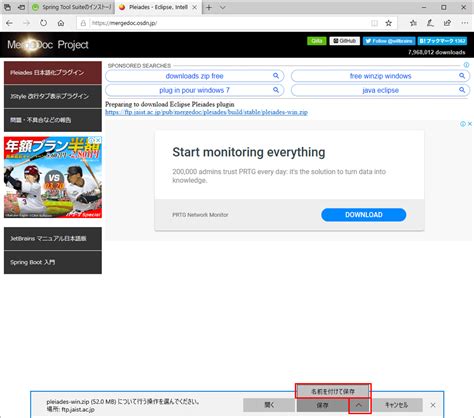Image resolution: width=474 pixels, height=418 pixels.
Task: Expand save options chevron next to 保存
Action: (359, 405)
